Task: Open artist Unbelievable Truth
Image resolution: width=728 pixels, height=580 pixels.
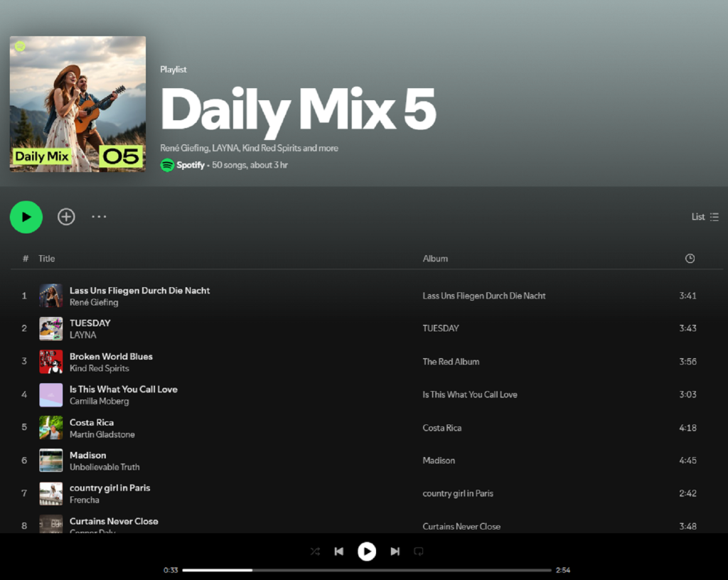Action: tap(105, 467)
